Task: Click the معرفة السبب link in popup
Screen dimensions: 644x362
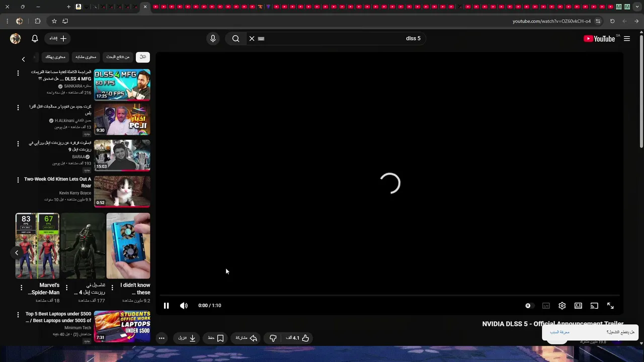Action: [559, 332]
